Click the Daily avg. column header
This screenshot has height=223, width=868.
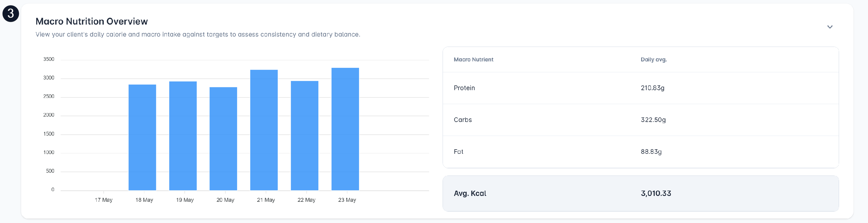(653, 60)
